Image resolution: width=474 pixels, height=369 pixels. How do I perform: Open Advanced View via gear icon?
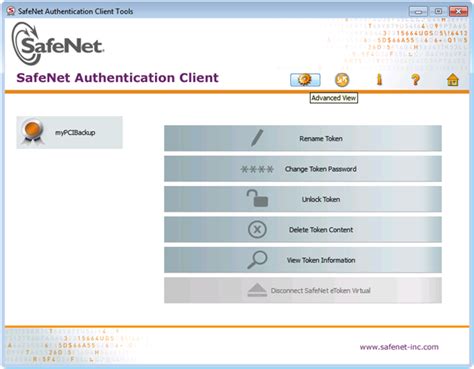305,80
